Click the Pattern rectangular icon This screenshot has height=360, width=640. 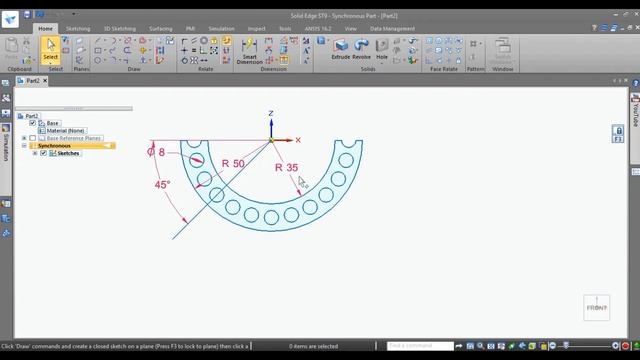[x=473, y=44]
